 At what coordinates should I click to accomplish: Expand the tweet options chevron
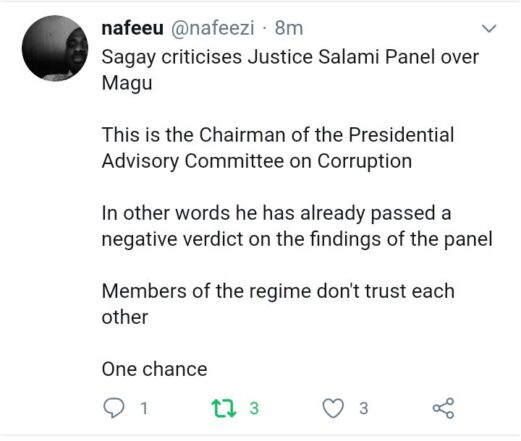pos(489,29)
